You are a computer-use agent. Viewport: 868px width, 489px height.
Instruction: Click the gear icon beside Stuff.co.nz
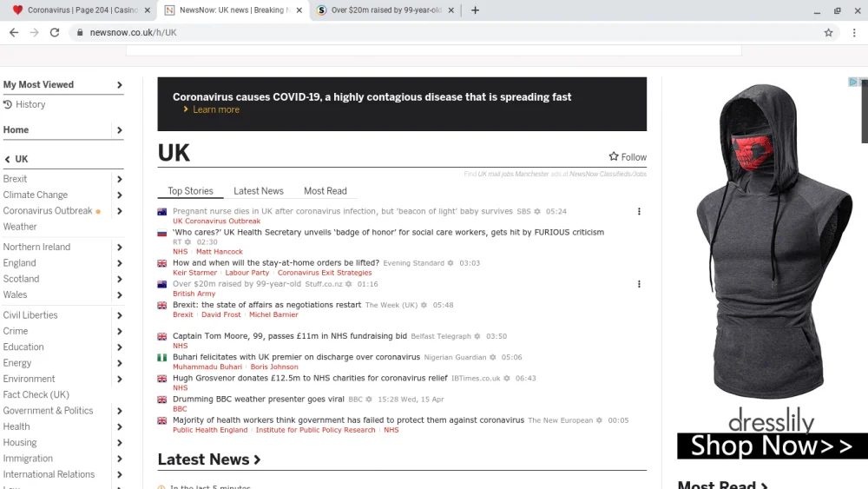(x=349, y=284)
